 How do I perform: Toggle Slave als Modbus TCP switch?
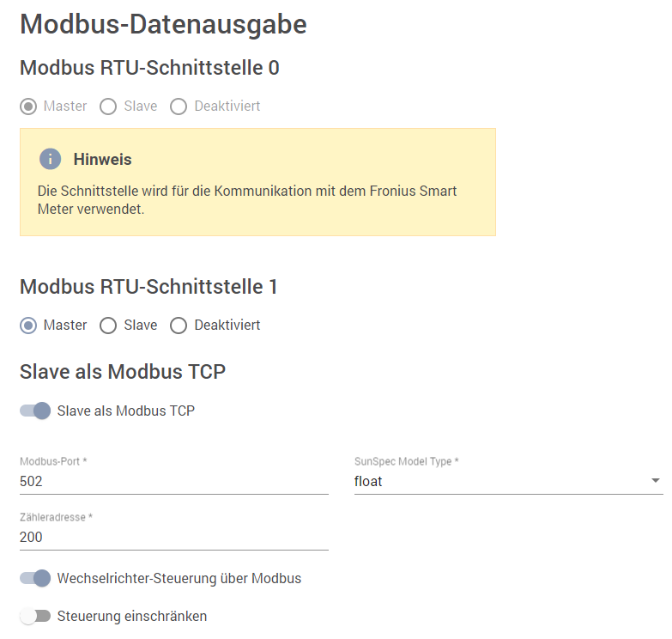(35, 411)
